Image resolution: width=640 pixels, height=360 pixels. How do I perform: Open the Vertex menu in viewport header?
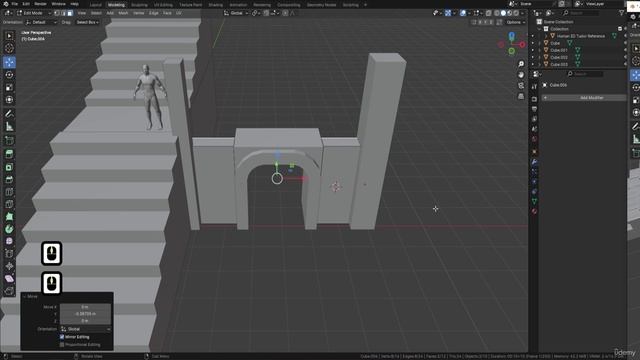click(139, 13)
